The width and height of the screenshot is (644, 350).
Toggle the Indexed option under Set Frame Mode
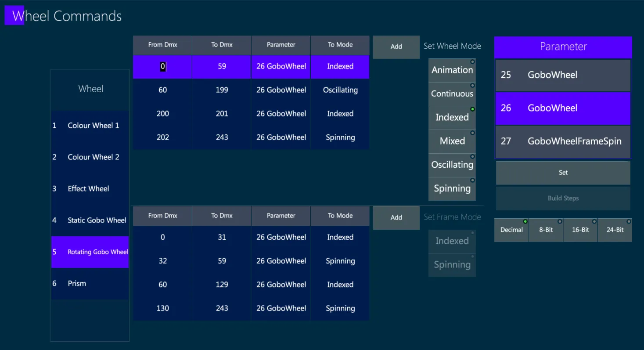(452, 241)
